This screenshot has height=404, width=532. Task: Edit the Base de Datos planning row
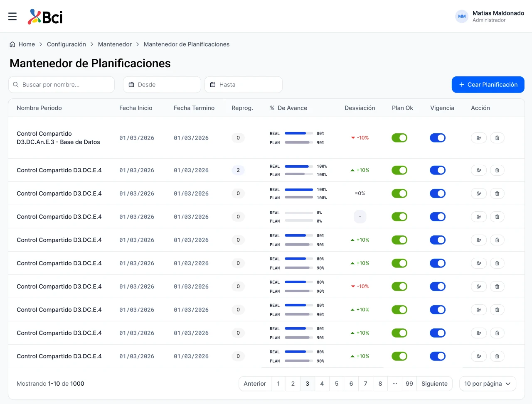pos(479,138)
